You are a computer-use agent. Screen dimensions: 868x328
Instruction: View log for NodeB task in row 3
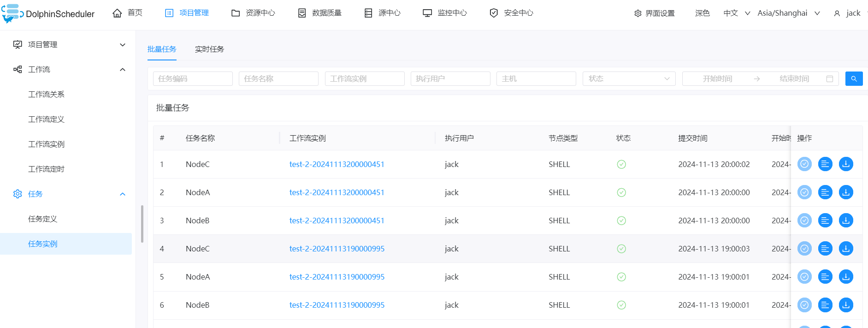pos(825,221)
